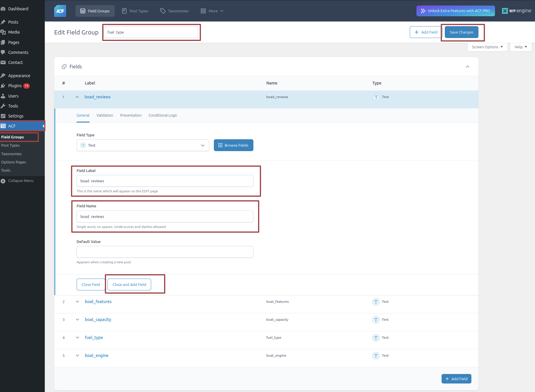Click the ACF logo icon
Screen dimensions: 535x392
point(60,11)
